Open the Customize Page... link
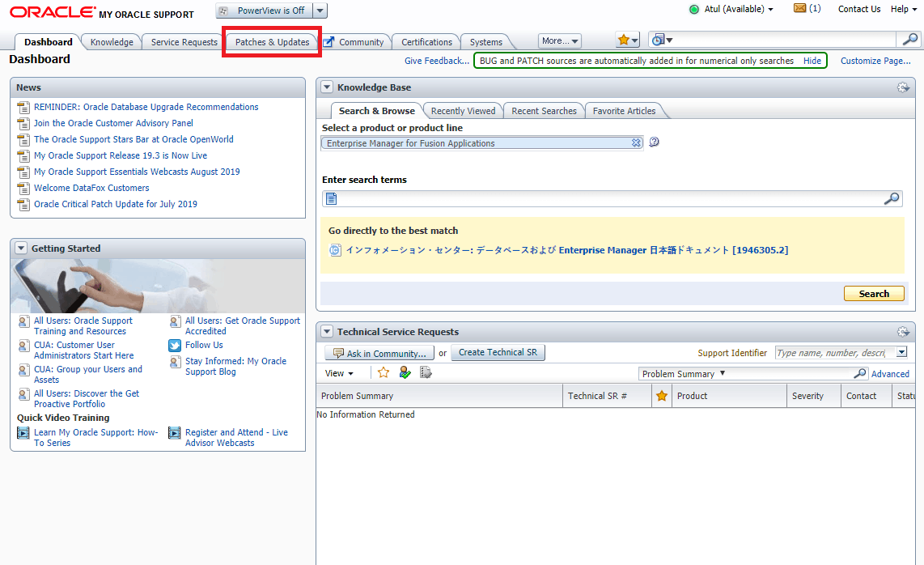The height and width of the screenshot is (565, 924). (x=875, y=61)
